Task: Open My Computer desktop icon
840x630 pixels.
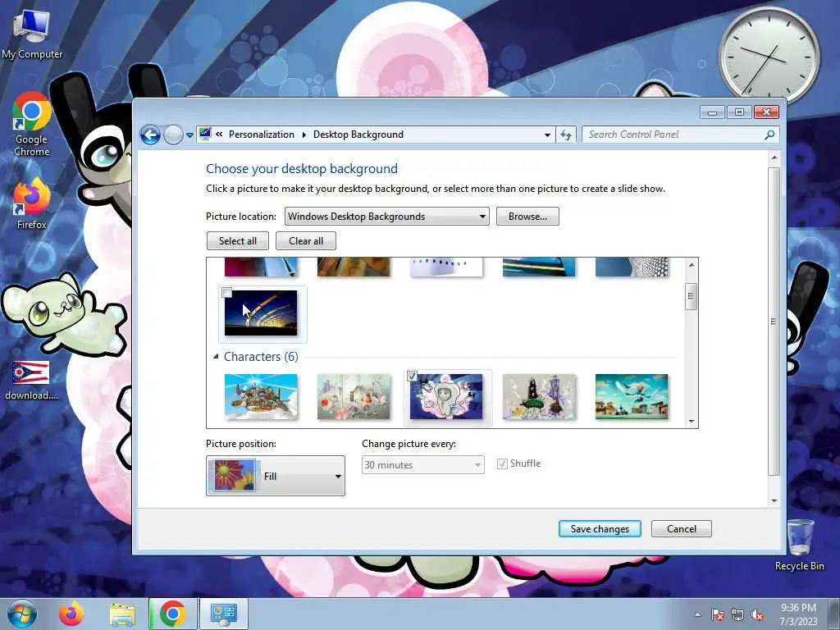Action: [x=32, y=34]
